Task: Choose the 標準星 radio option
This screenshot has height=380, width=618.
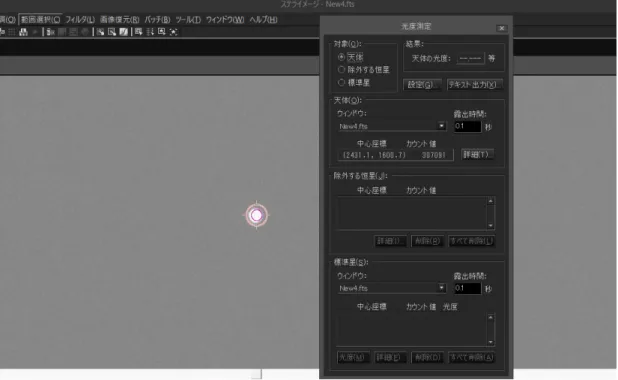Action: point(341,82)
